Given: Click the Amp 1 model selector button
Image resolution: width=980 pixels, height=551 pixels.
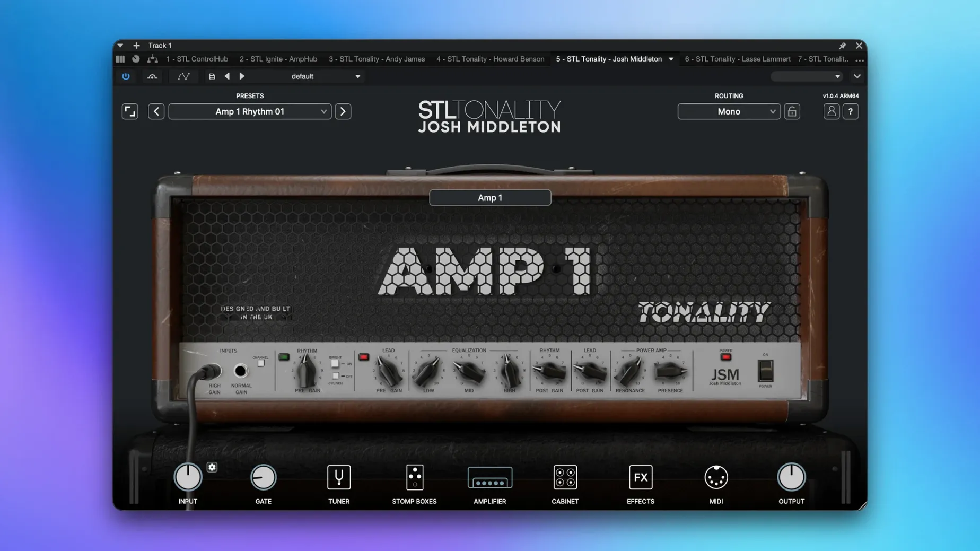Looking at the screenshot, I should (490, 198).
